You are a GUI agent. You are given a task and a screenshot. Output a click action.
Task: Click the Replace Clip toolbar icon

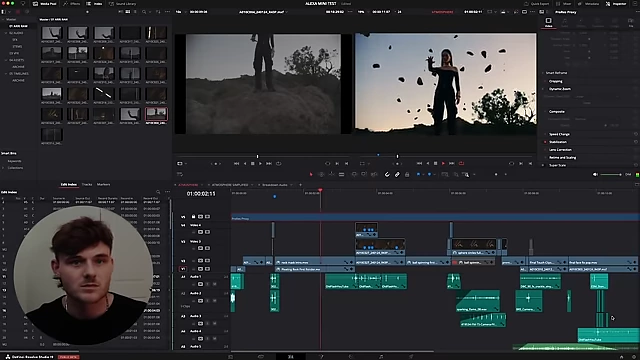(x=374, y=175)
